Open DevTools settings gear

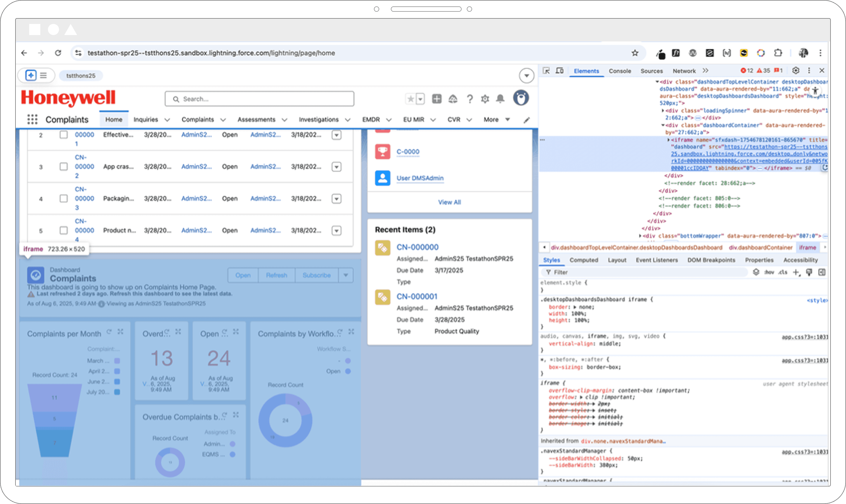click(795, 71)
